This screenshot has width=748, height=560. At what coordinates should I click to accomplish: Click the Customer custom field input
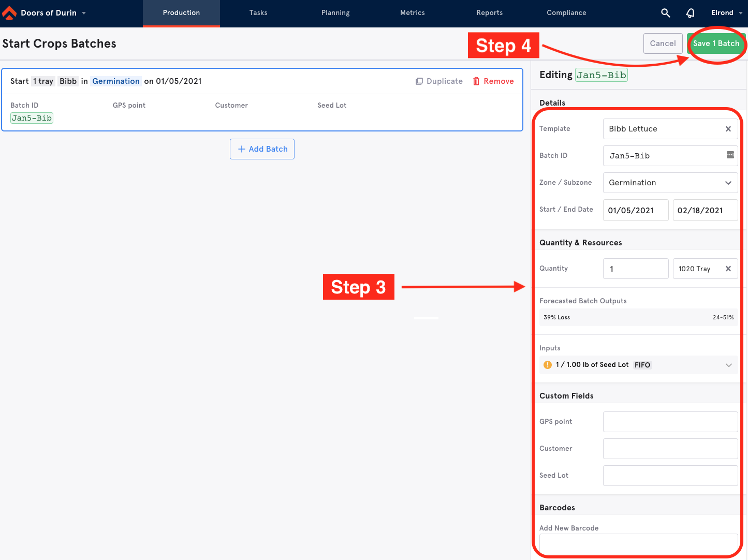pos(670,449)
